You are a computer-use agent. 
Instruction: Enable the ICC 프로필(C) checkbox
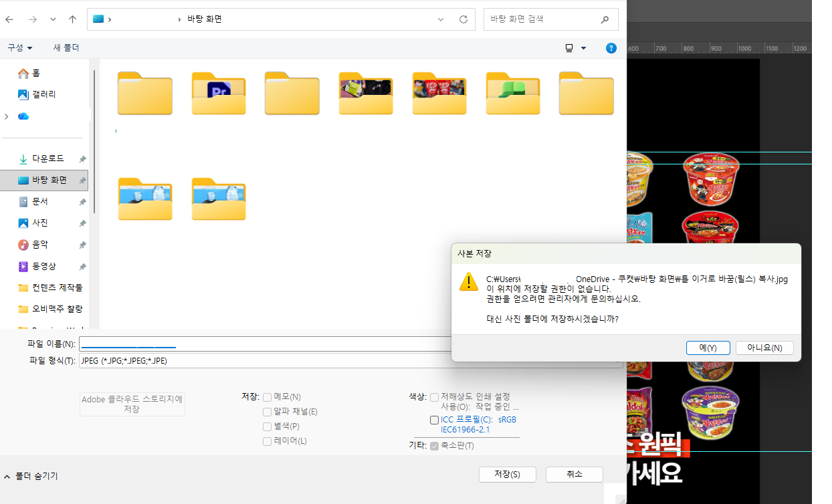tap(435, 420)
